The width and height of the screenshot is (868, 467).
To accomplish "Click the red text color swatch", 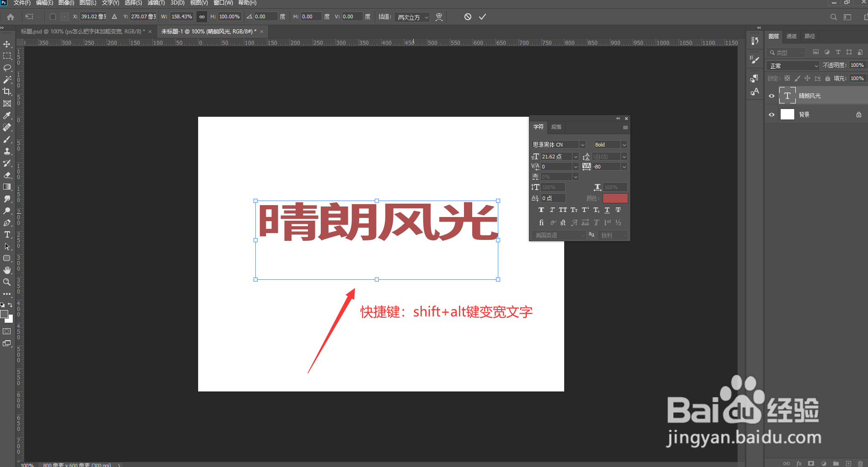I will (615, 198).
